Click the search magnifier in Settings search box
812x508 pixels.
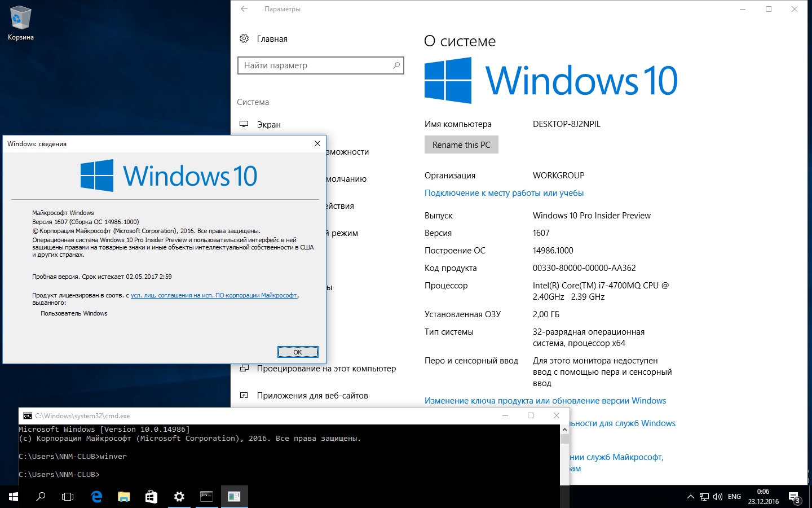point(396,65)
